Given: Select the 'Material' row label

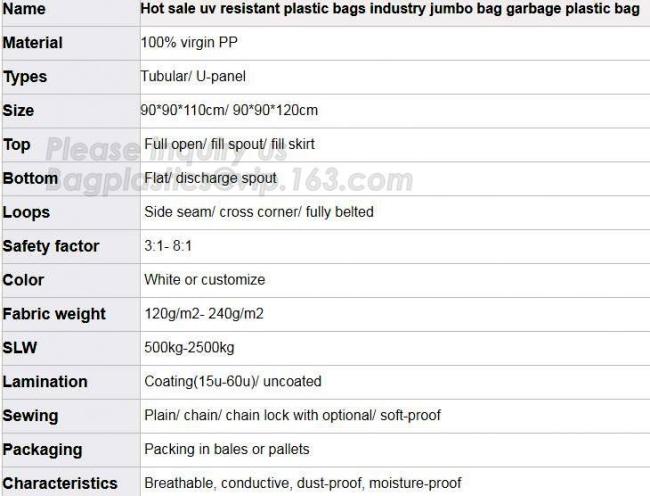Looking at the screenshot, I should point(32,43).
